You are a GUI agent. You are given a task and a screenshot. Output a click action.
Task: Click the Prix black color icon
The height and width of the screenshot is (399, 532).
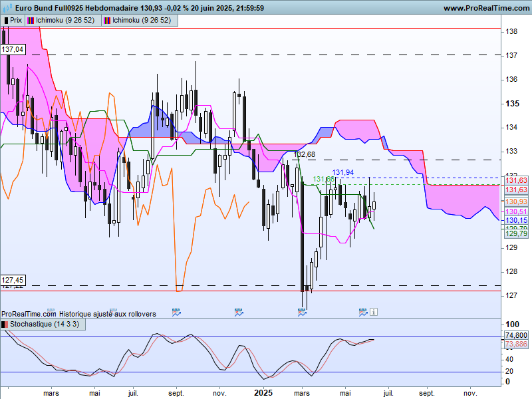[x=6, y=21]
